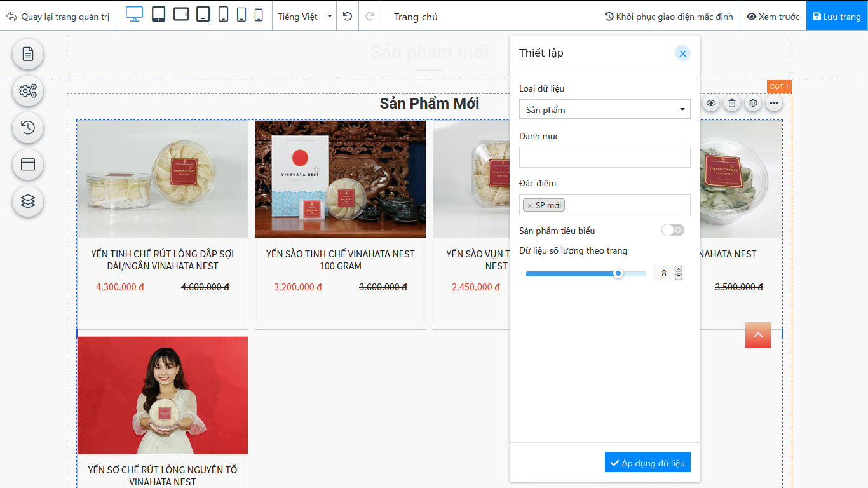Click YẾN TINH CHẾ RÚT LÔNG ĐẮP SỢI title
Viewport: 868px width, 488px height.
tap(163, 260)
